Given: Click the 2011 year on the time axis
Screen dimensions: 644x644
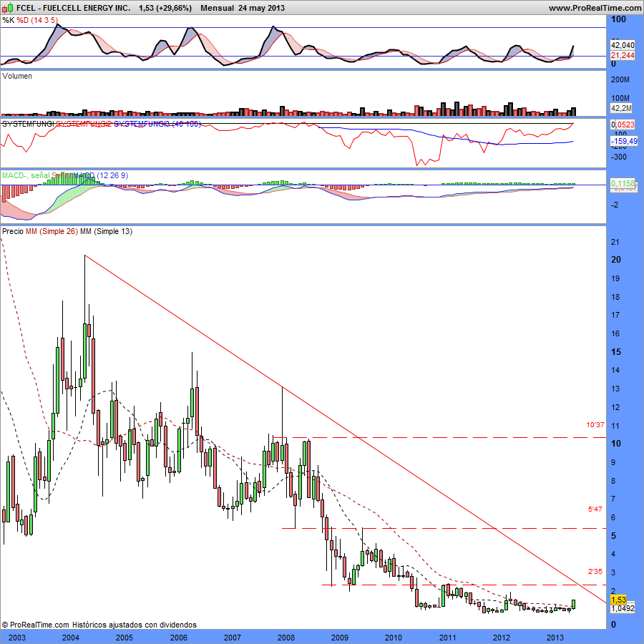Looking at the screenshot, I should 448,638.
